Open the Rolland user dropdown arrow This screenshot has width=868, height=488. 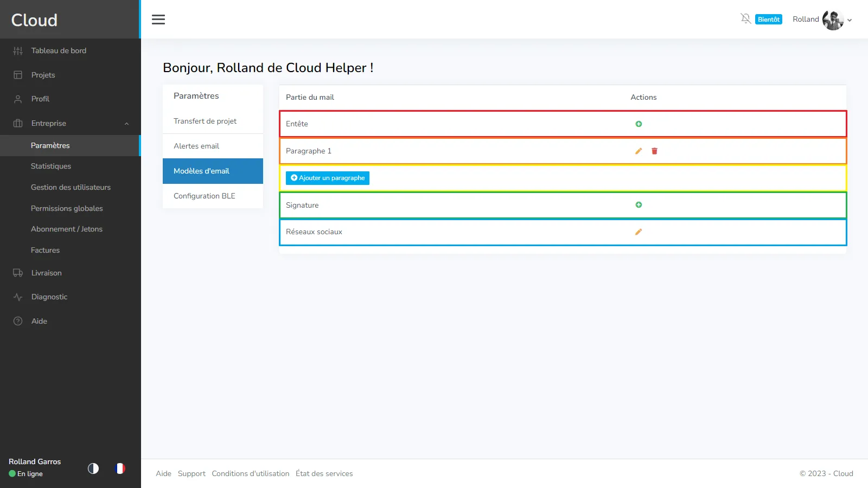[850, 20]
